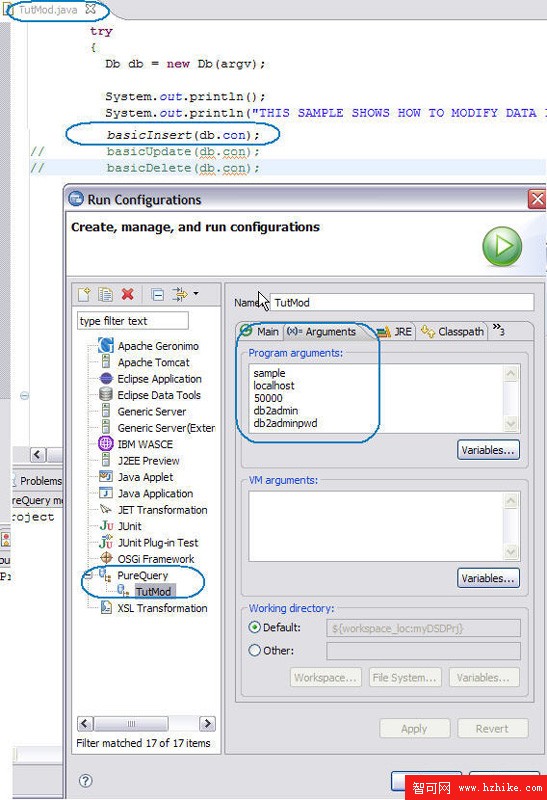Open dropdown arrow beside the filter icon
Viewport: 547px width, 800px height.
coord(196,294)
